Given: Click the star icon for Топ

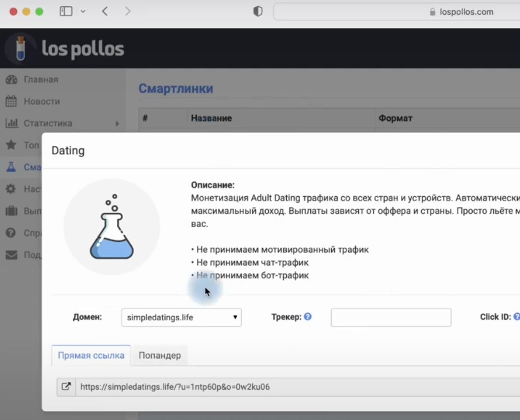Looking at the screenshot, I should tap(11, 145).
